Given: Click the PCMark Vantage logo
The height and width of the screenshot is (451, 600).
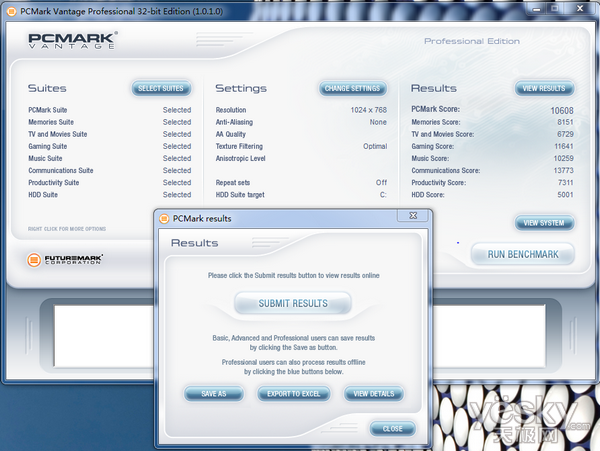Looking at the screenshot, I should (x=73, y=41).
